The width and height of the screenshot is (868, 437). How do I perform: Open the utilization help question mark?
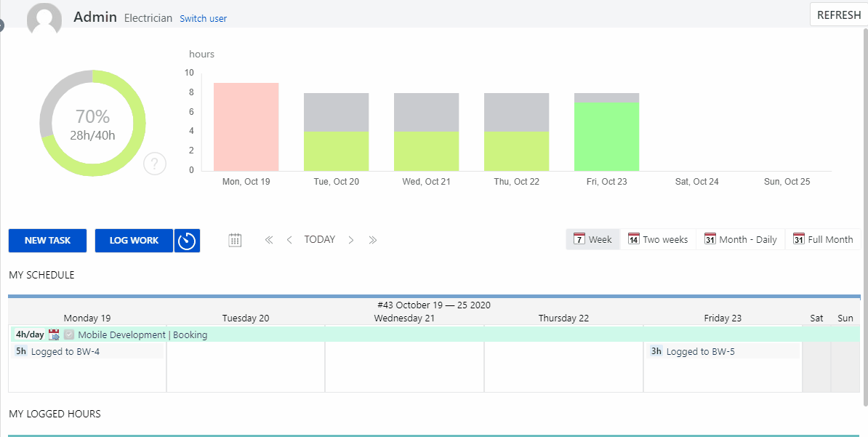pyautogui.click(x=155, y=164)
